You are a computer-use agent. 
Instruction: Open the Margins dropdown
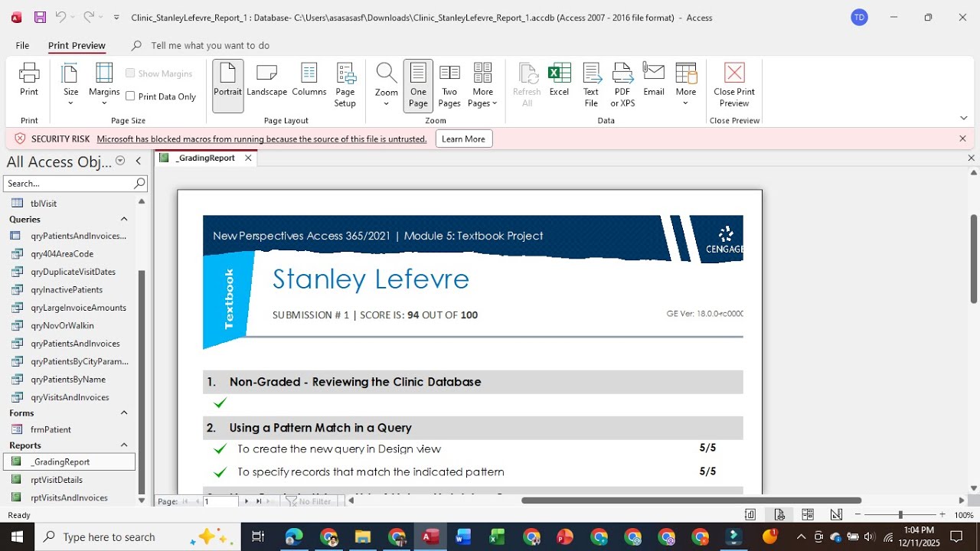coord(104,84)
